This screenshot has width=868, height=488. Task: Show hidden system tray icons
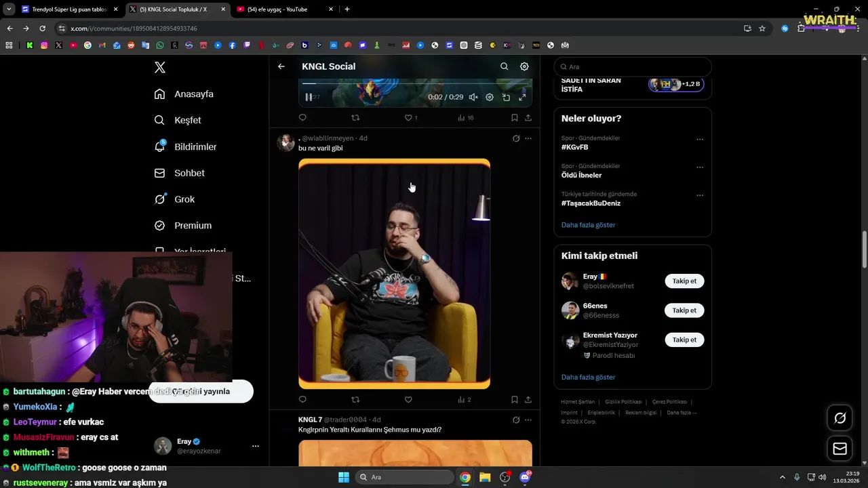click(782, 477)
